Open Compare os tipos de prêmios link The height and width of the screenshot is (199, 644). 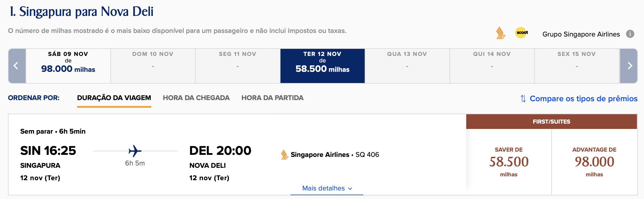(x=583, y=99)
